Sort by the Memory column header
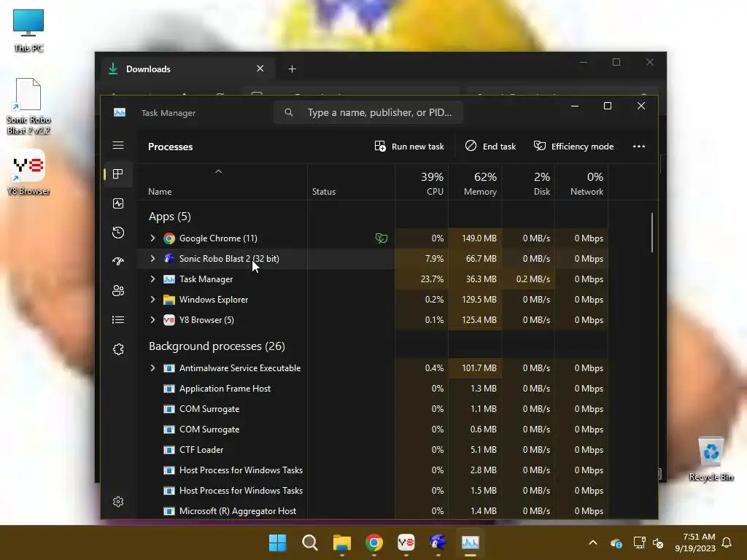 click(475, 183)
